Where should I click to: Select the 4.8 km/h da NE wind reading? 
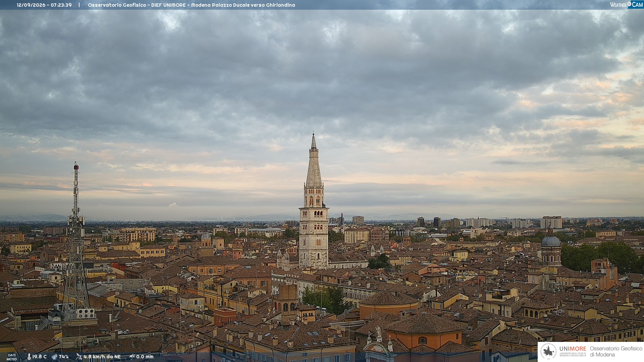[102, 357]
